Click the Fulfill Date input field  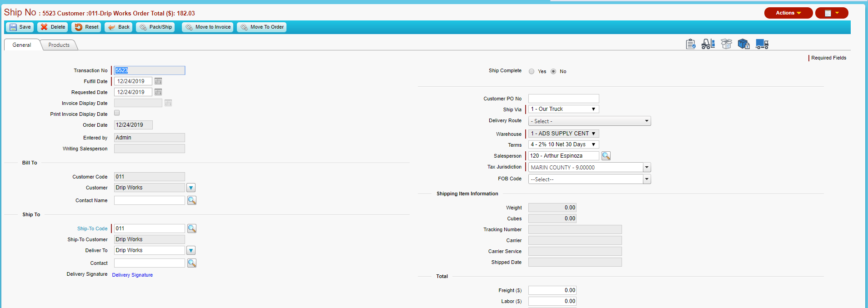click(133, 81)
